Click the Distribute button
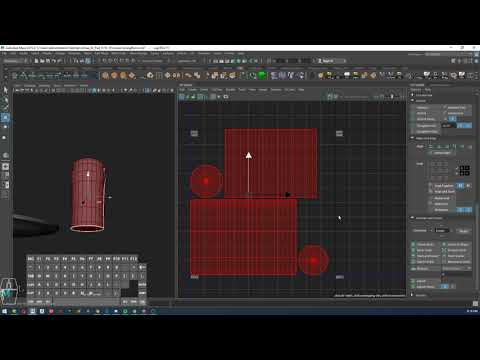 coord(420,230)
